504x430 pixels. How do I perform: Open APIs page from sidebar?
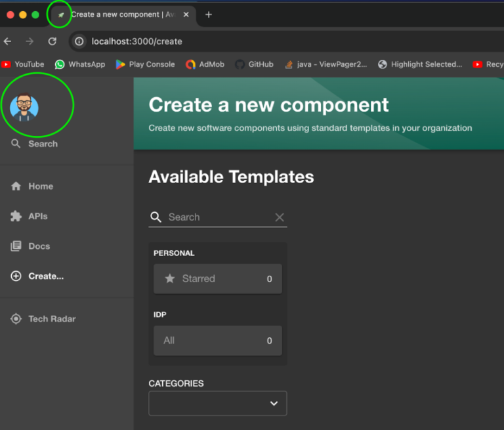tap(29, 216)
